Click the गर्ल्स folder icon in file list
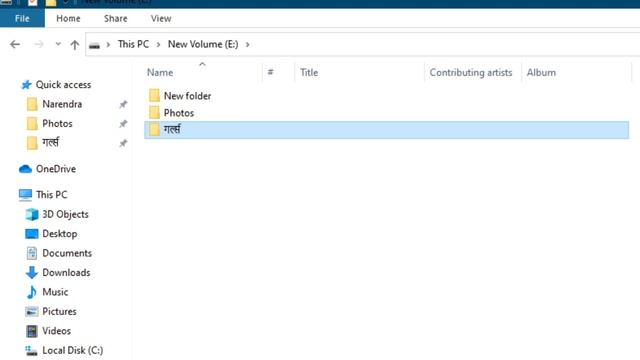The width and height of the screenshot is (640, 360). click(154, 129)
